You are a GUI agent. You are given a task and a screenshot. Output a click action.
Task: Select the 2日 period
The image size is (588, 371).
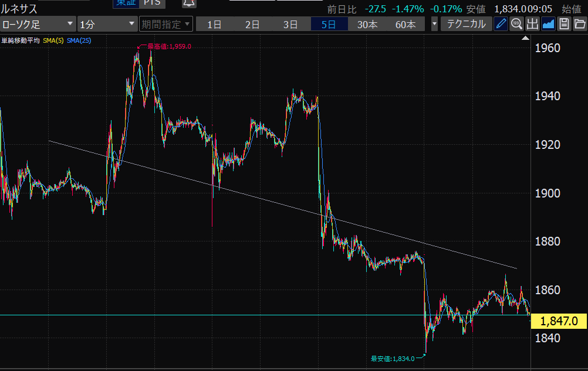click(253, 25)
